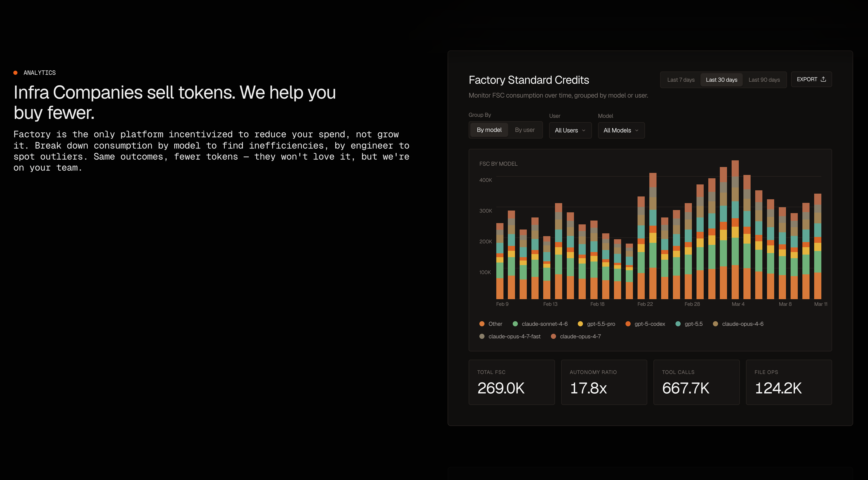Image resolution: width=868 pixels, height=480 pixels.
Task: Click the 400K y-axis label
Action: point(486,180)
